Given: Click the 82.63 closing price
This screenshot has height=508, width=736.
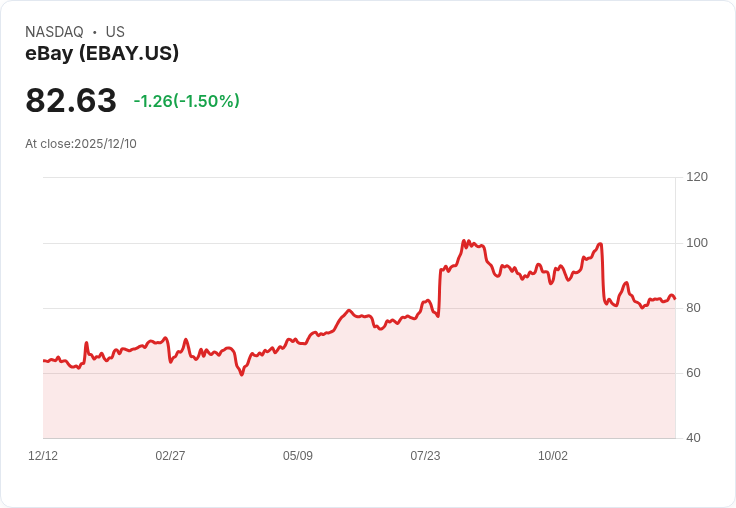Looking at the screenshot, I should [x=71, y=101].
